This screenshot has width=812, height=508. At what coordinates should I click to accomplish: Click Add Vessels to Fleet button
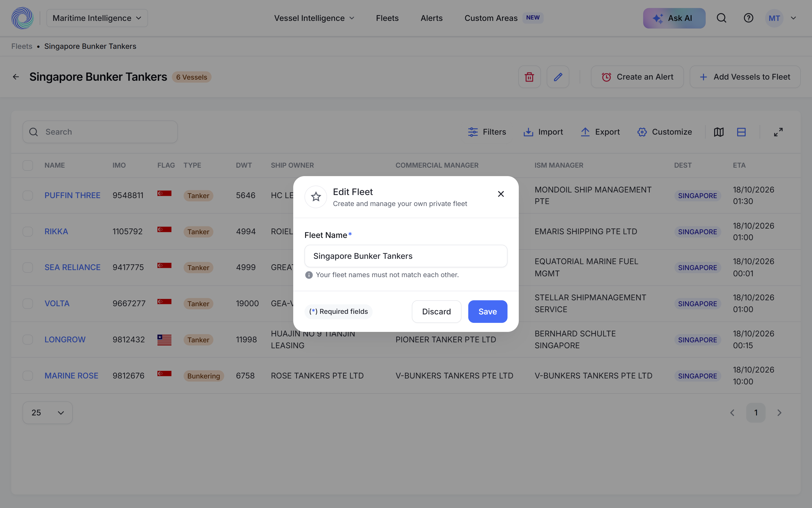point(745,77)
